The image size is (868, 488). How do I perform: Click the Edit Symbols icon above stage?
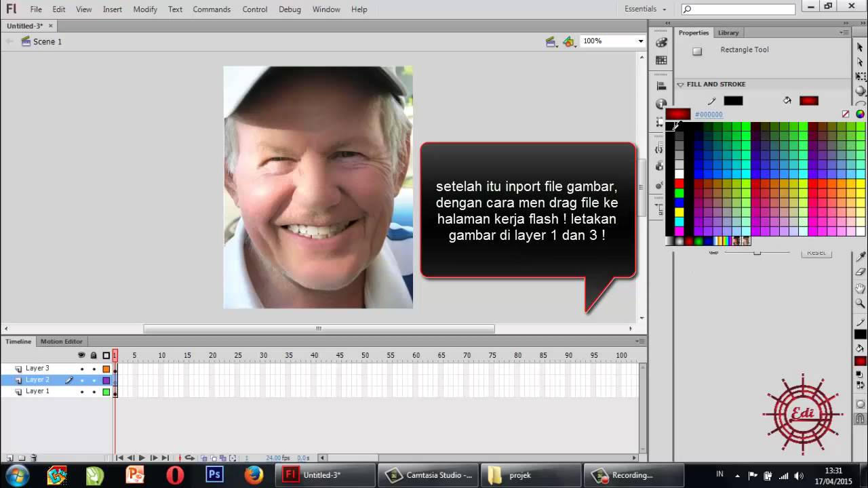point(568,42)
